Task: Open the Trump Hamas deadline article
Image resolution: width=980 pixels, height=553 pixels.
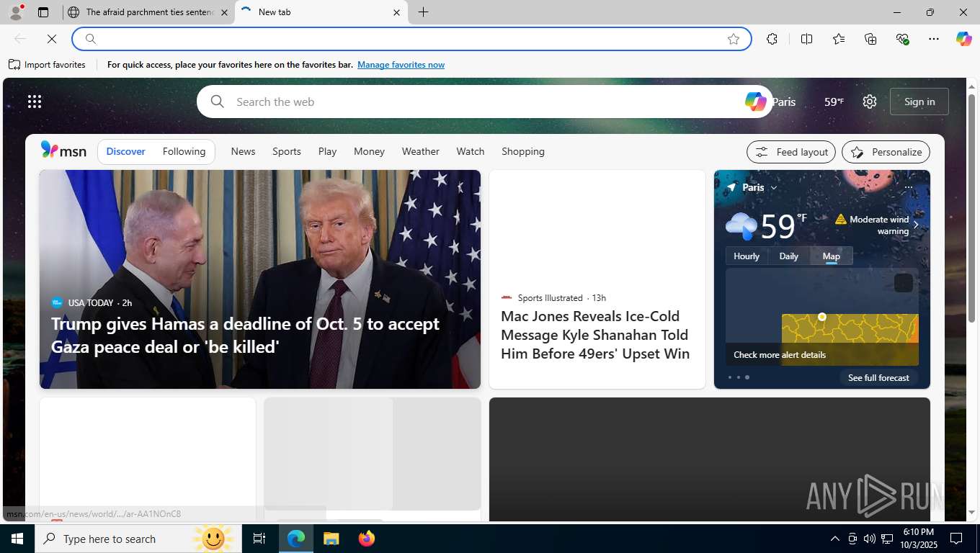Action: point(245,335)
